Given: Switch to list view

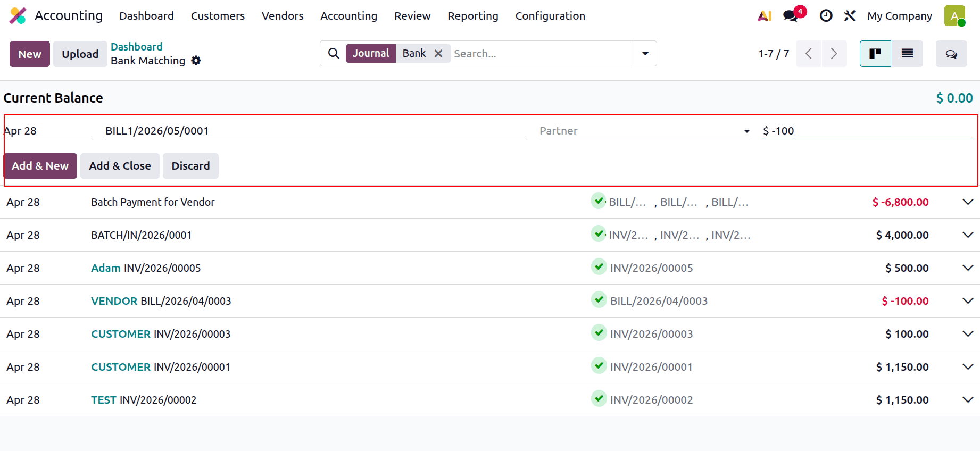Looking at the screenshot, I should point(908,54).
